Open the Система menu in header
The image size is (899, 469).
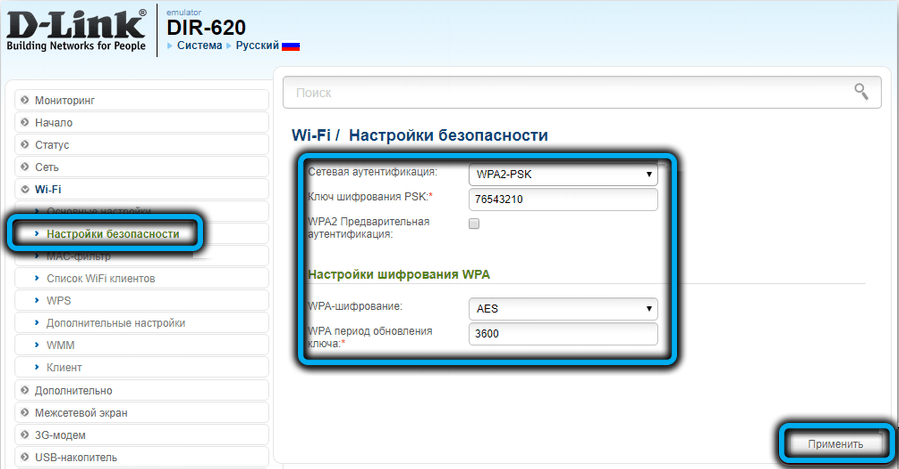(x=200, y=46)
